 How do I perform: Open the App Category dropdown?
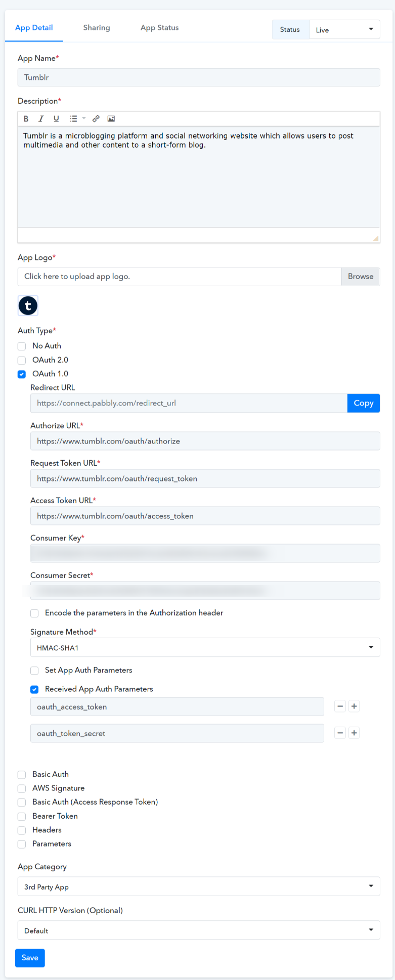point(199,887)
